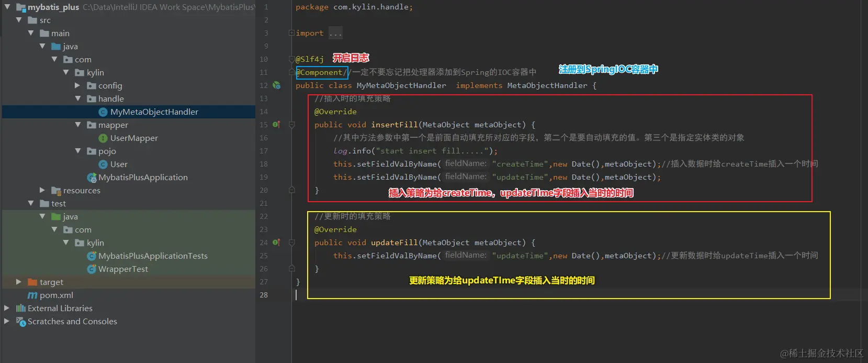Expand the folded import block on line 3
Image resolution: width=868 pixels, height=363 pixels.
(x=291, y=33)
